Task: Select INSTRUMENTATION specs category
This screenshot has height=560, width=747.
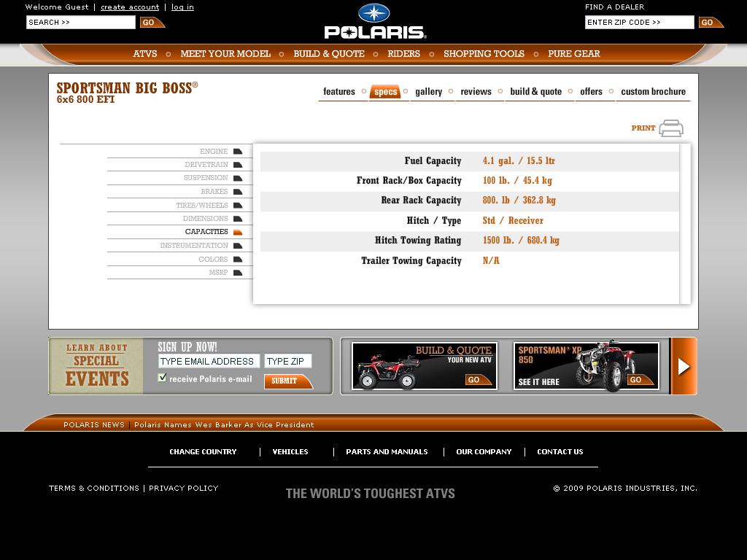Action: [194, 246]
